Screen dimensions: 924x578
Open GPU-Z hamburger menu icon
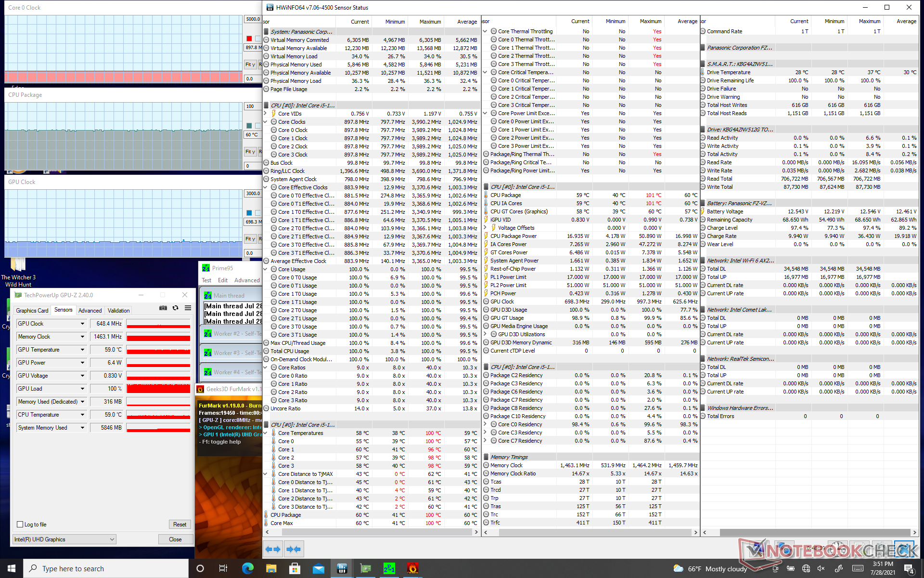188,308
